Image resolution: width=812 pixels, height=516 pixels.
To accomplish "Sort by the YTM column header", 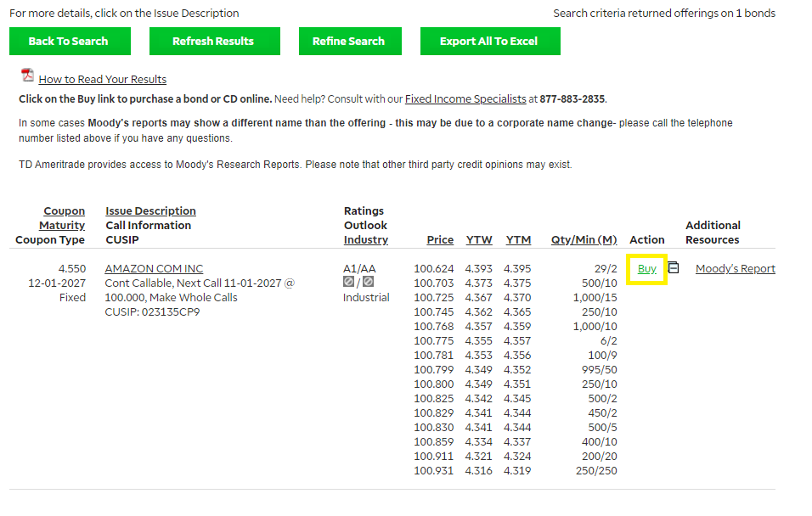I will (x=518, y=240).
